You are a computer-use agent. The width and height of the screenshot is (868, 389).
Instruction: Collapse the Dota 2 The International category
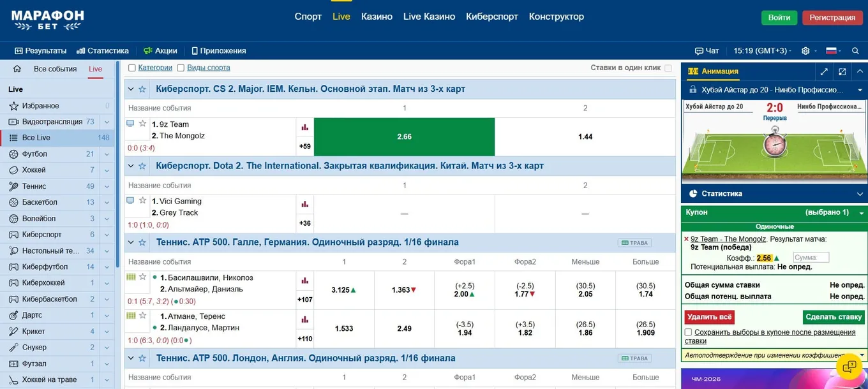pyautogui.click(x=131, y=166)
